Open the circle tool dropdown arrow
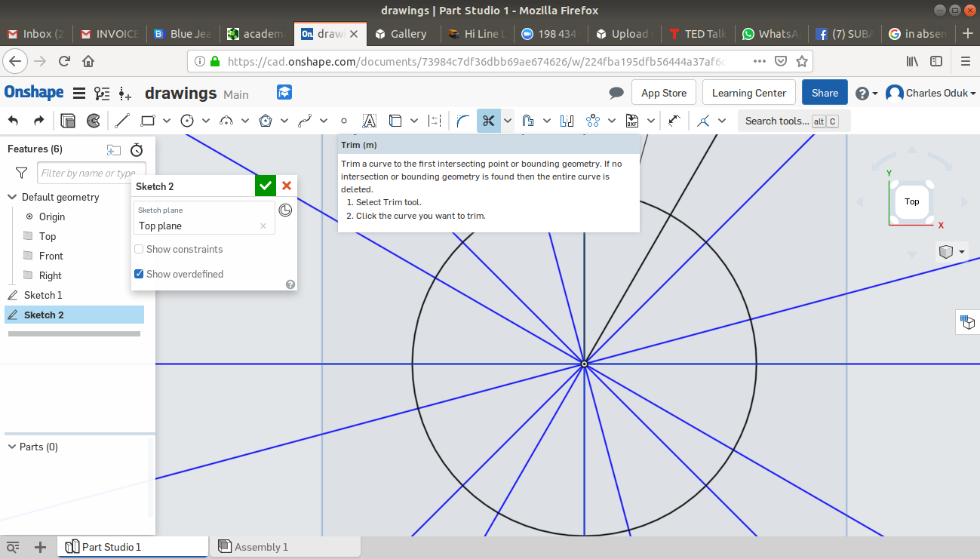This screenshot has height=559, width=980. click(206, 121)
